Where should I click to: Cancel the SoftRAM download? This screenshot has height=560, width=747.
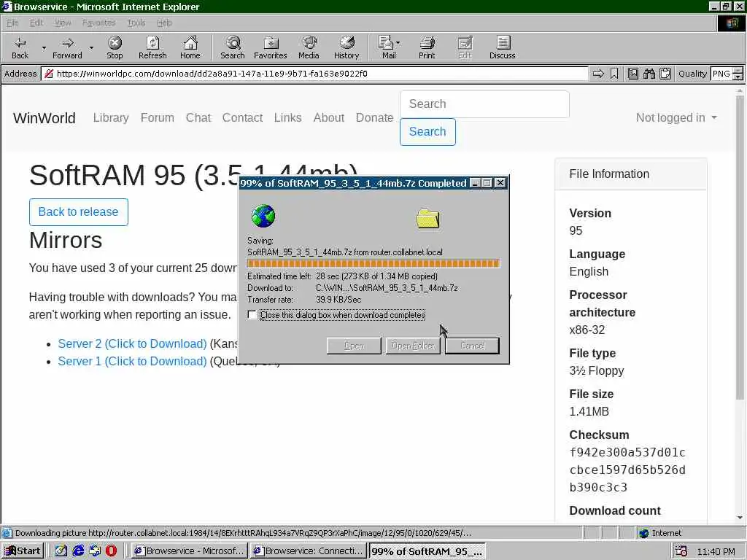(472, 346)
